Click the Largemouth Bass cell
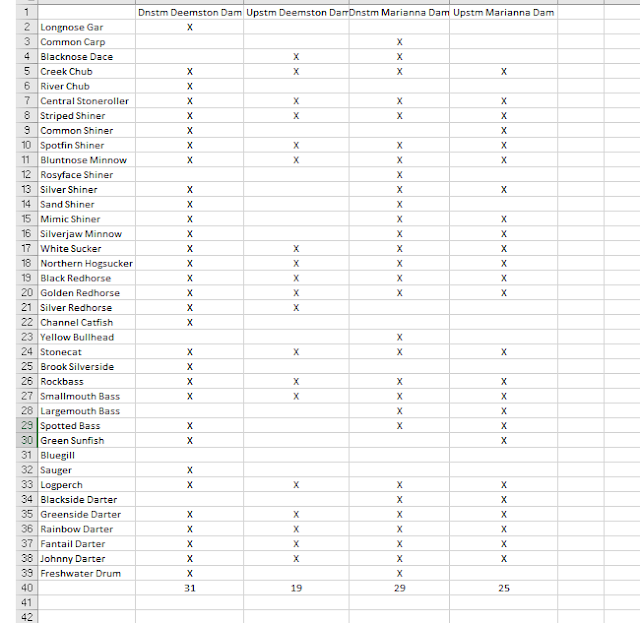Image resolution: width=640 pixels, height=623 pixels. coord(87,411)
